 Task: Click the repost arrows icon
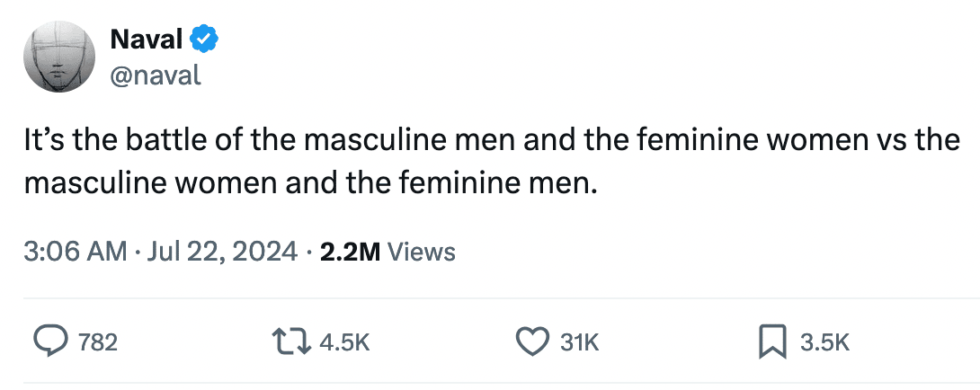(x=291, y=341)
